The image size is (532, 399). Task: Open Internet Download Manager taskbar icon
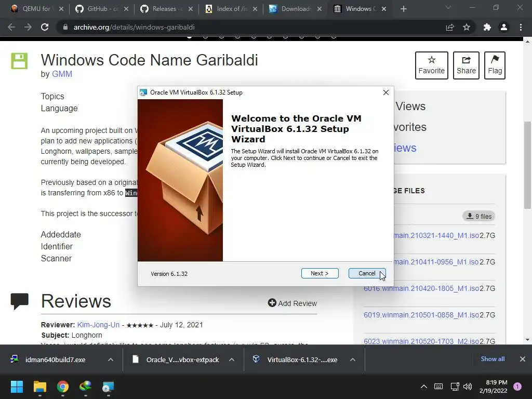tap(86, 387)
